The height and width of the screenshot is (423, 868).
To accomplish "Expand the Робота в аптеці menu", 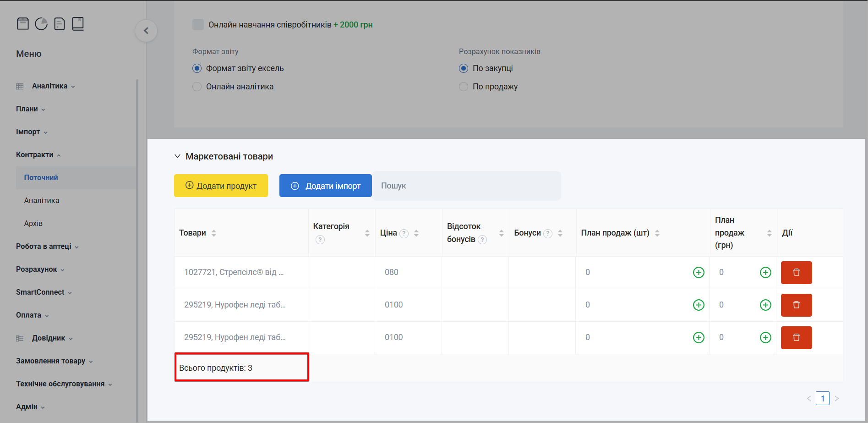I will [x=47, y=247].
